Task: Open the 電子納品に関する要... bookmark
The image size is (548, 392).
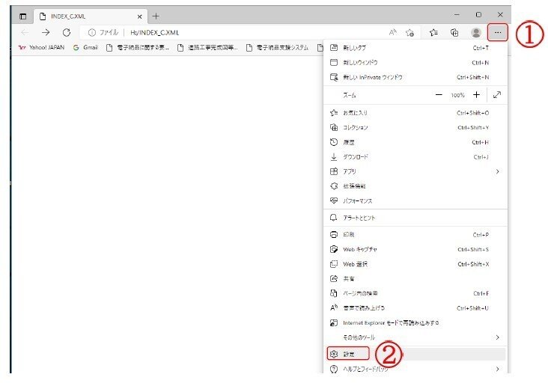Action: point(138,48)
